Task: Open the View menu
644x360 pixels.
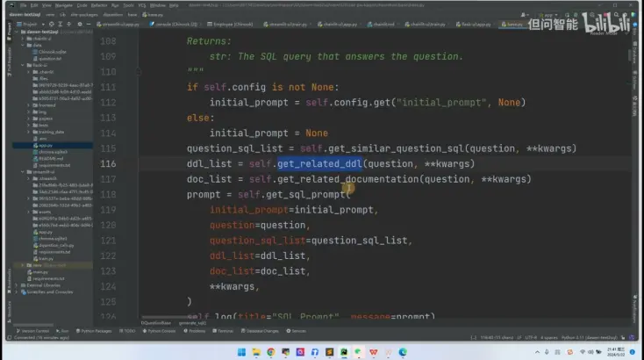Action: pyautogui.click(x=47, y=5)
